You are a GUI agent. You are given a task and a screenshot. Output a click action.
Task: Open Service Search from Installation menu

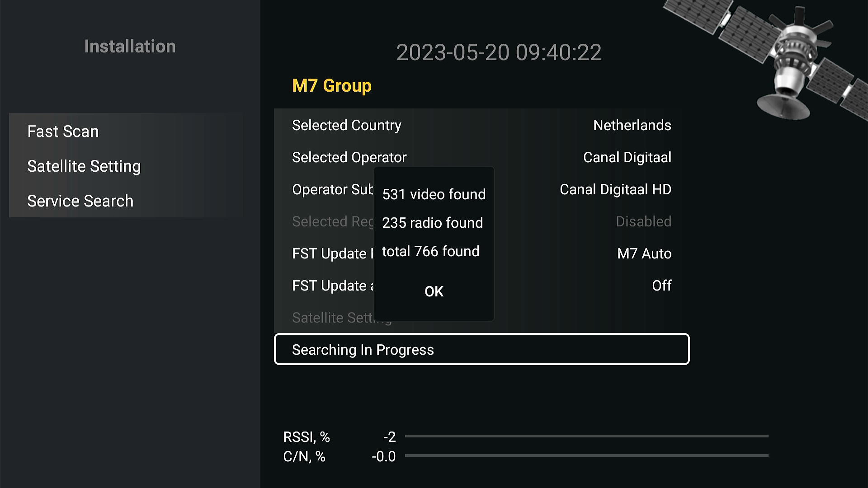80,201
